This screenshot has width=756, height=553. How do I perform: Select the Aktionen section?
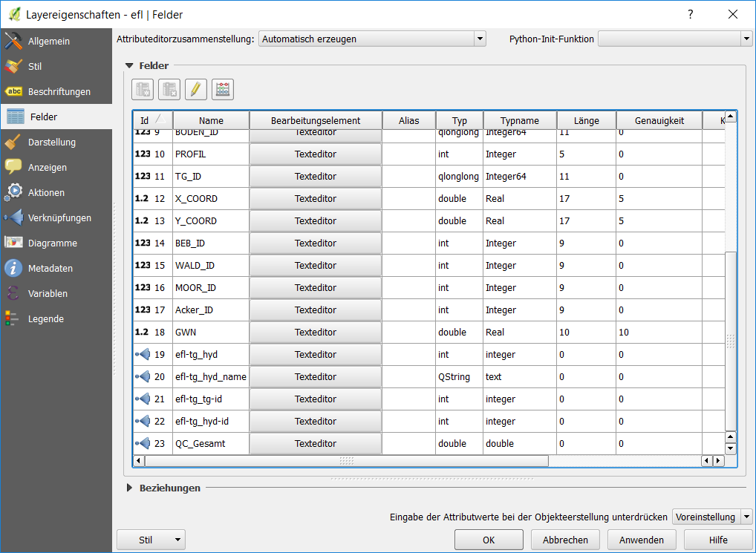46,192
